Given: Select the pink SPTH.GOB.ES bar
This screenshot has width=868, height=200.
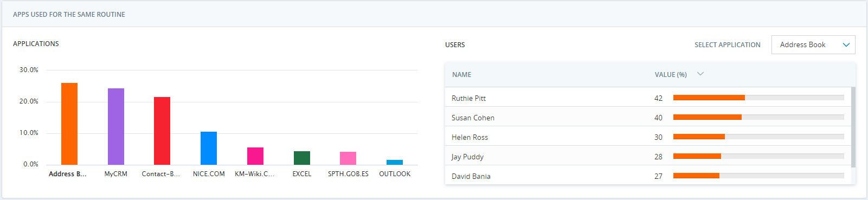Looking at the screenshot, I should (x=348, y=158).
